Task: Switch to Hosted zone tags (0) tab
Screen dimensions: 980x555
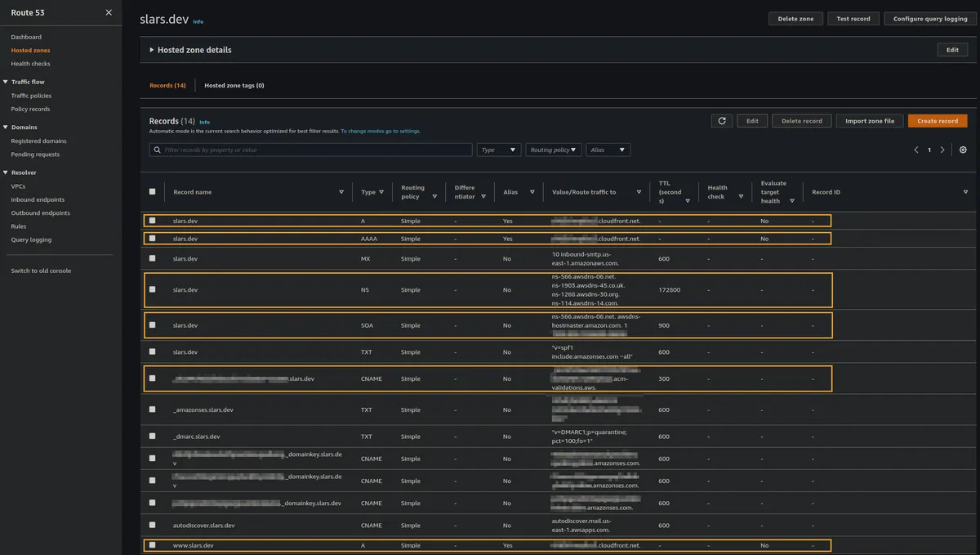Action: (234, 85)
